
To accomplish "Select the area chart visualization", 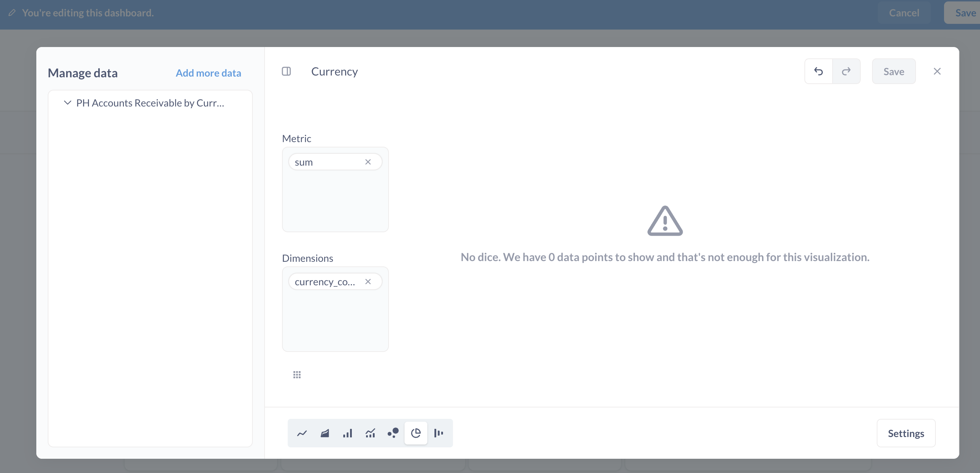I will [324, 433].
